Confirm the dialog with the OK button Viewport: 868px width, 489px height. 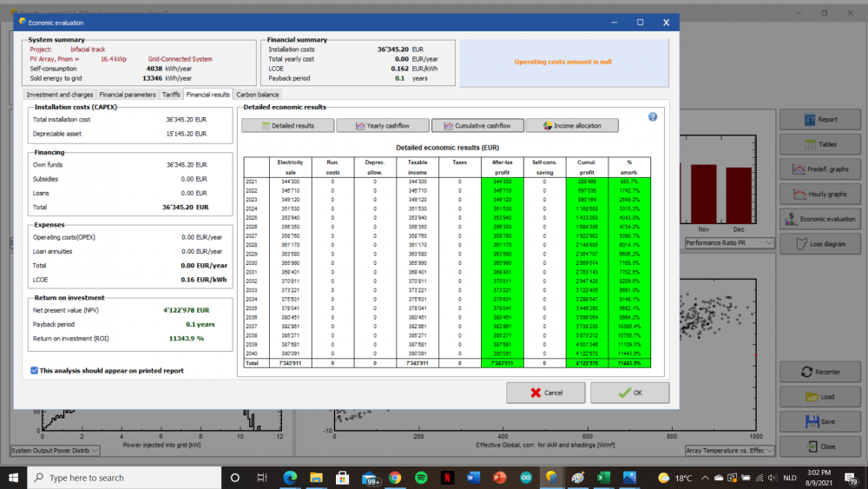[629, 393]
